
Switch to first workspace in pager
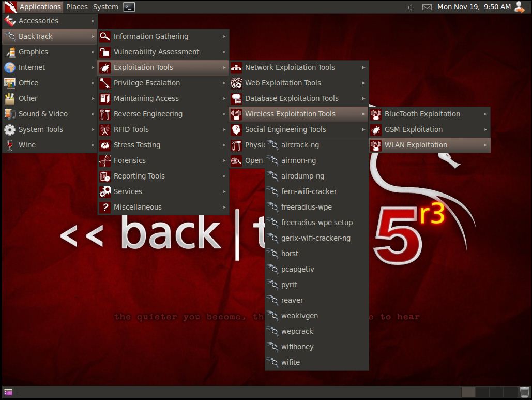point(468,392)
